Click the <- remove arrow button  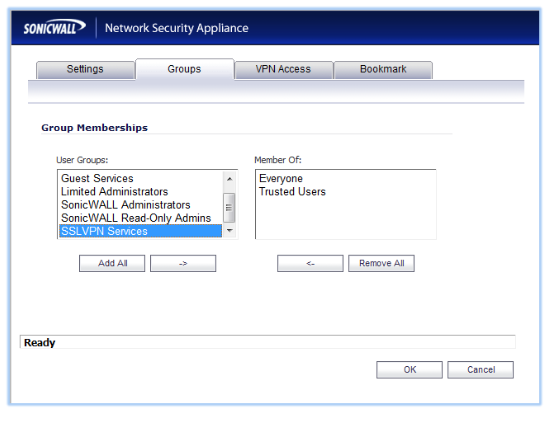pyautogui.click(x=310, y=263)
